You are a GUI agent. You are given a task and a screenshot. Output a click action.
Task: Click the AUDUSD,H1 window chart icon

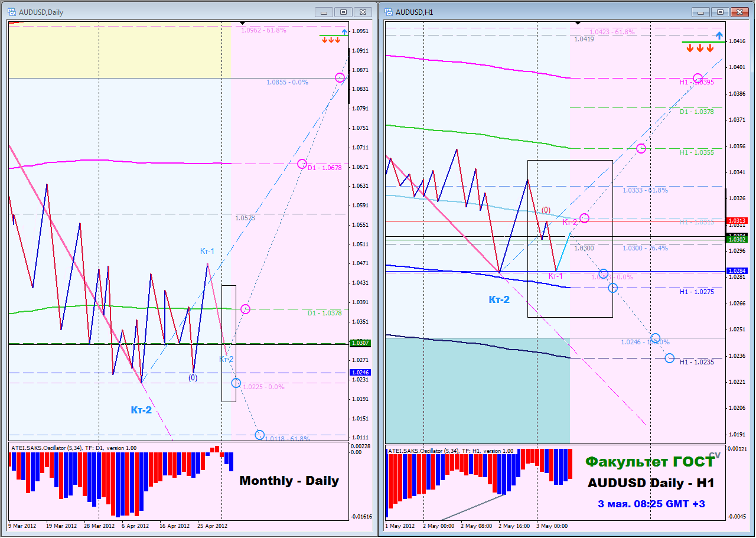tap(389, 12)
